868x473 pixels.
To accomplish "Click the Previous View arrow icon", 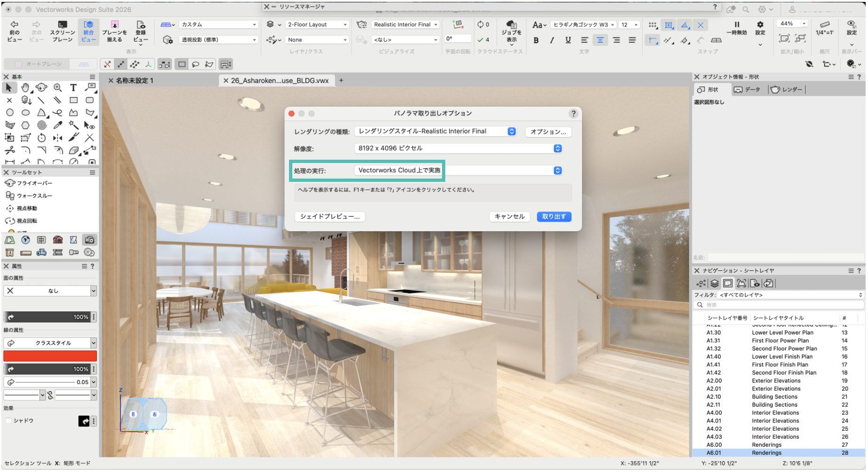I will pos(14,25).
